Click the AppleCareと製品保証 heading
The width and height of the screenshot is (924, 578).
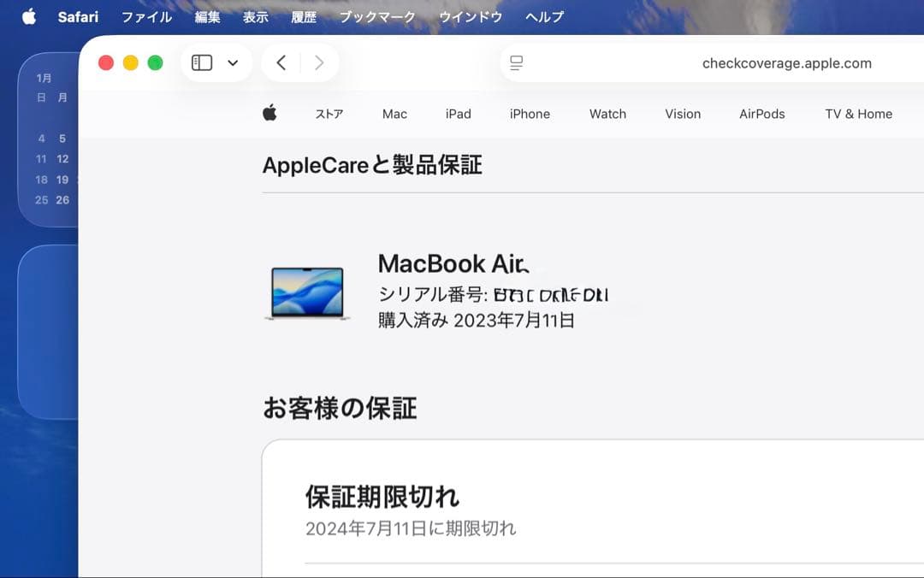(x=372, y=165)
